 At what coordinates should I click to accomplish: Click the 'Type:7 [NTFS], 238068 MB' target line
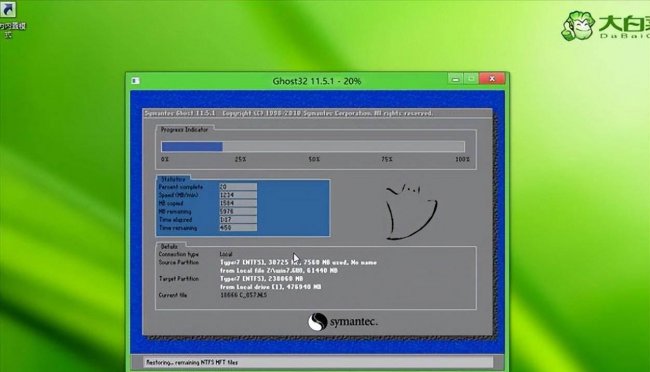pos(261,279)
